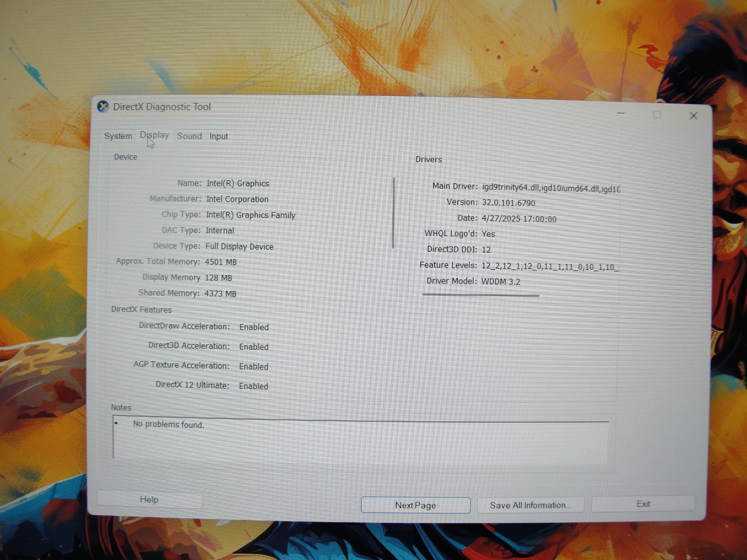Click WHQL Logo'd 'Yes' value
This screenshot has height=560, width=747.
tap(488, 234)
